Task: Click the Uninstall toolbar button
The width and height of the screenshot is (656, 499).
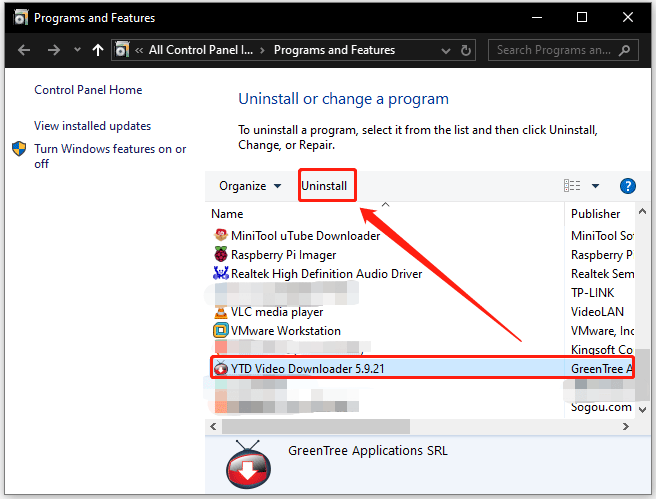Action: click(x=324, y=186)
